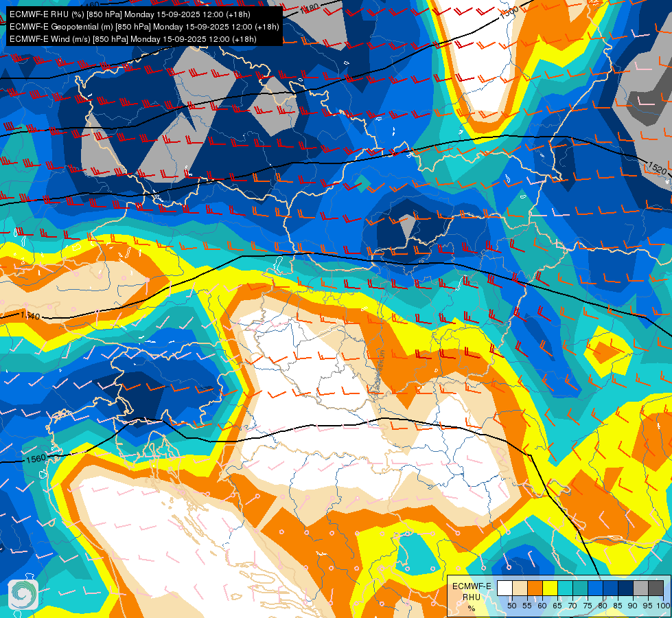The image size is (672, 618).
Task: Click the ECMWF-E RHU % legend label
Action: [x=472, y=597]
